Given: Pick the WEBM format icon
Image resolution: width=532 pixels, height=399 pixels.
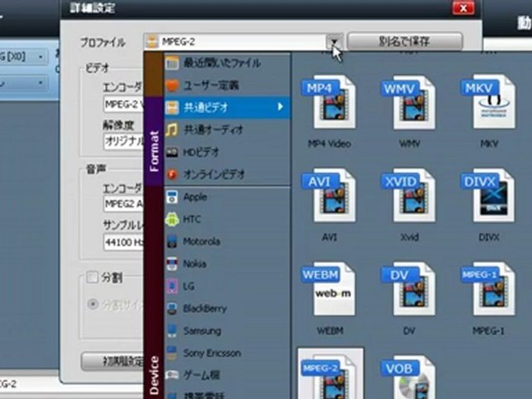Looking at the screenshot, I should point(329,289).
